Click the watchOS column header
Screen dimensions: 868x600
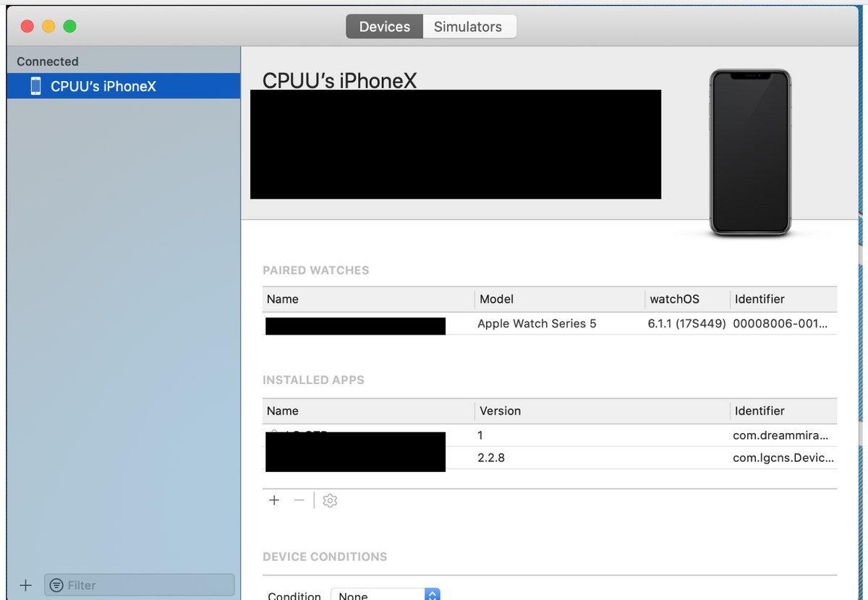click(x=687, y=299)
